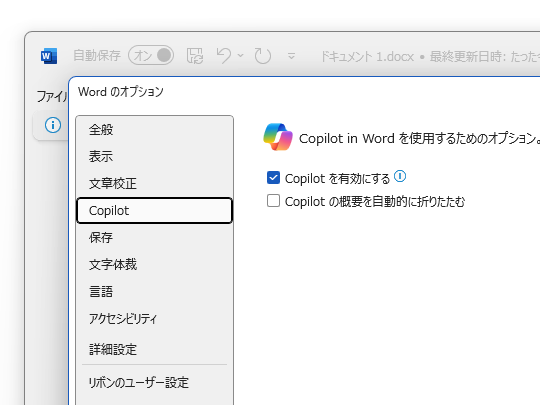Screen dimensions: 540x405
Task: Click the Word app icon in title bar
Action: pos(49,55)
